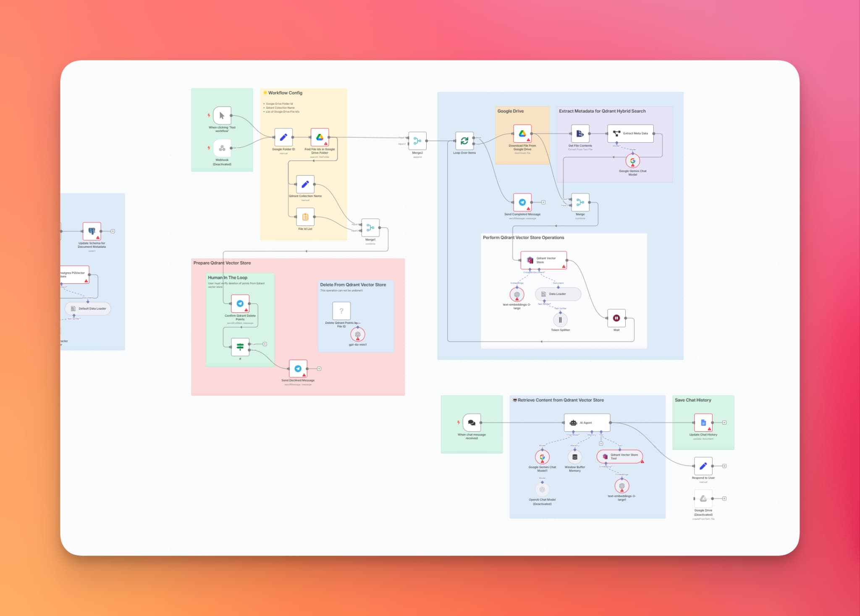Select the Loop Over Items node
The image size is (860, 616).
click(464, 141)
